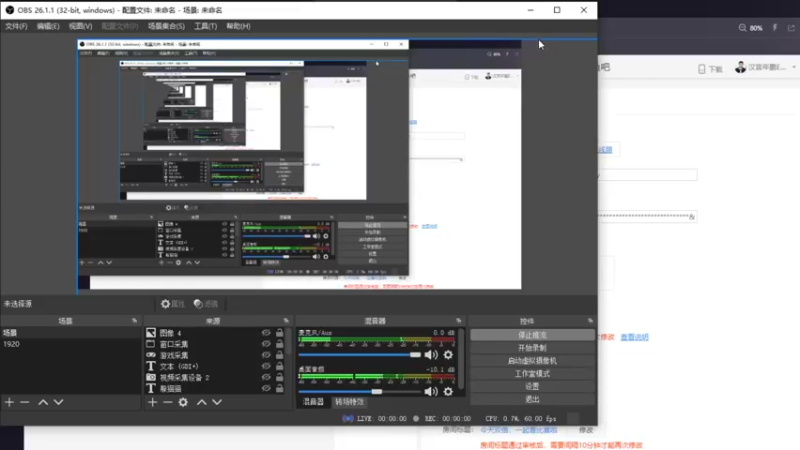Move source up in 来源 panel
The width and height of the screenshot is (800, 450).
coord(202,403)
